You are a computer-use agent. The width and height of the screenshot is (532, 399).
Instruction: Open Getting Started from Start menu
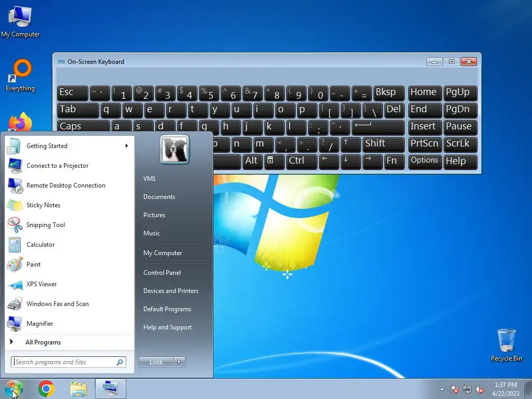[x=70, y=146]
